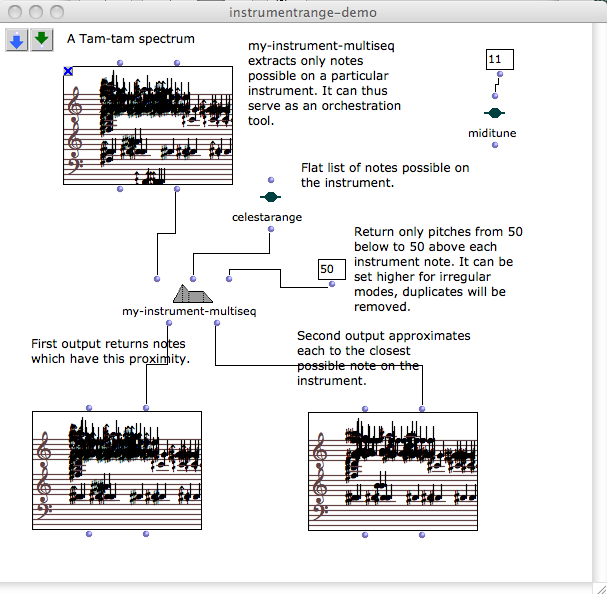
Task: Select the "Flat list of notes" comment
Action: [x=384, y=175]
